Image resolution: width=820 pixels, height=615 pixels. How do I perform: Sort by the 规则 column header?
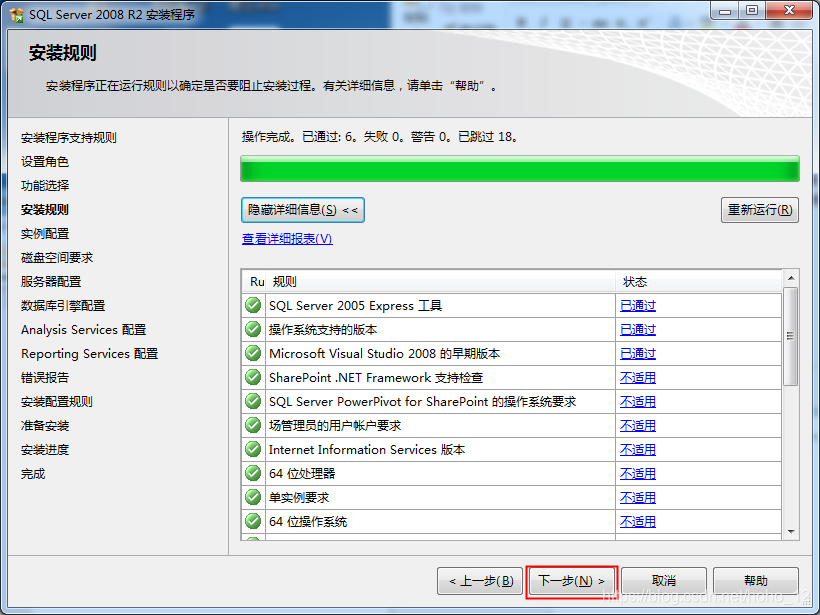[x=440, y=282]
